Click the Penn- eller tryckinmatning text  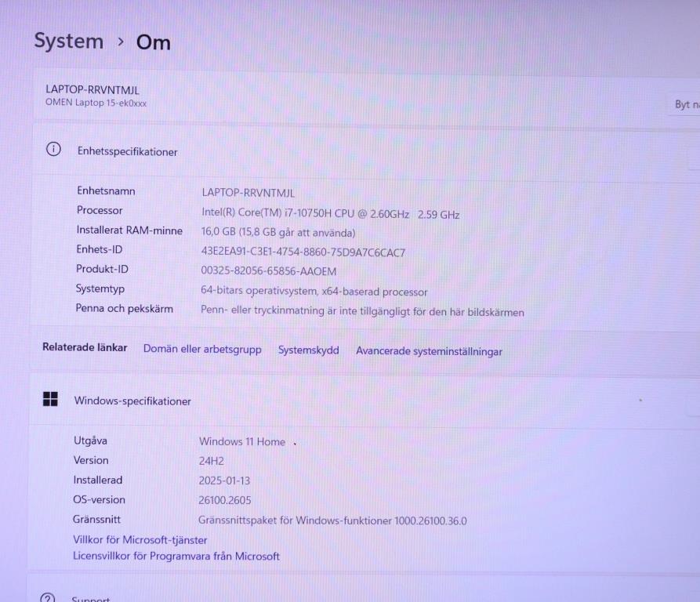[362, 311]
